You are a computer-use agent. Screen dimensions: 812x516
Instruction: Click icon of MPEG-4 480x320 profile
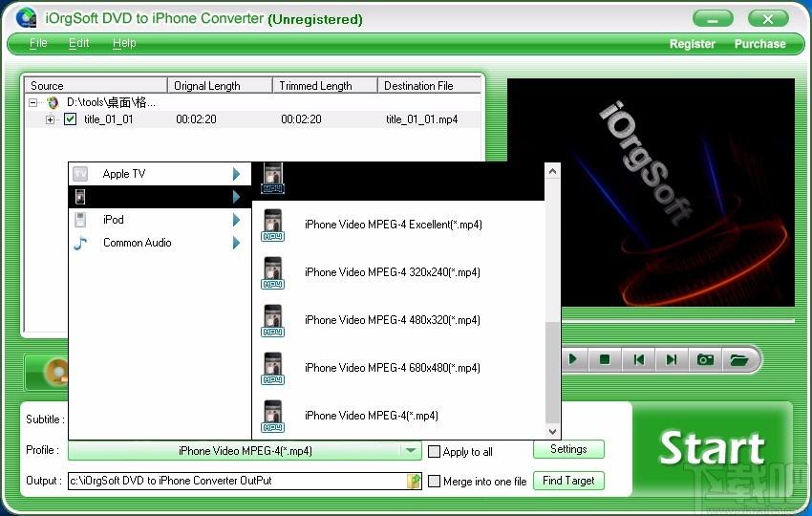click(272, 320)
